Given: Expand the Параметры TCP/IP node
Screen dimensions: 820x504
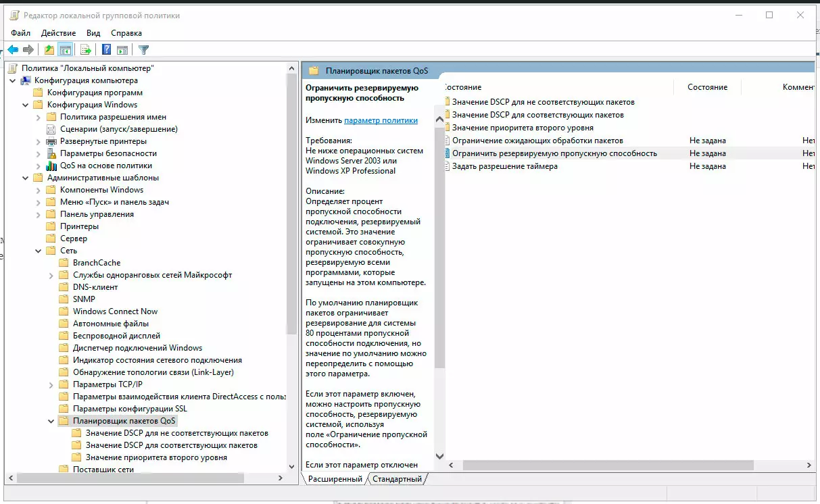Looking at the screenshot, I should pos(51,384).
